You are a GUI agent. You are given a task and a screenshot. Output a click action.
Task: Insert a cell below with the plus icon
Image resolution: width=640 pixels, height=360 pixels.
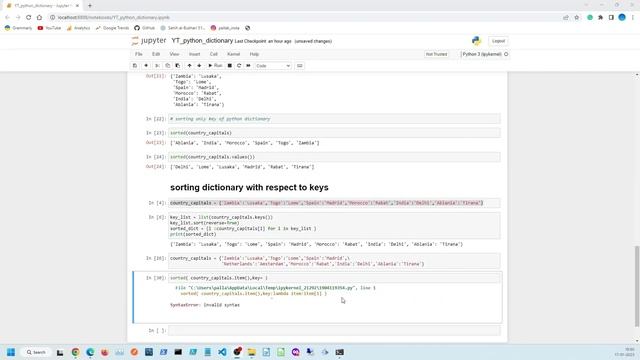[x=146, y=66]
